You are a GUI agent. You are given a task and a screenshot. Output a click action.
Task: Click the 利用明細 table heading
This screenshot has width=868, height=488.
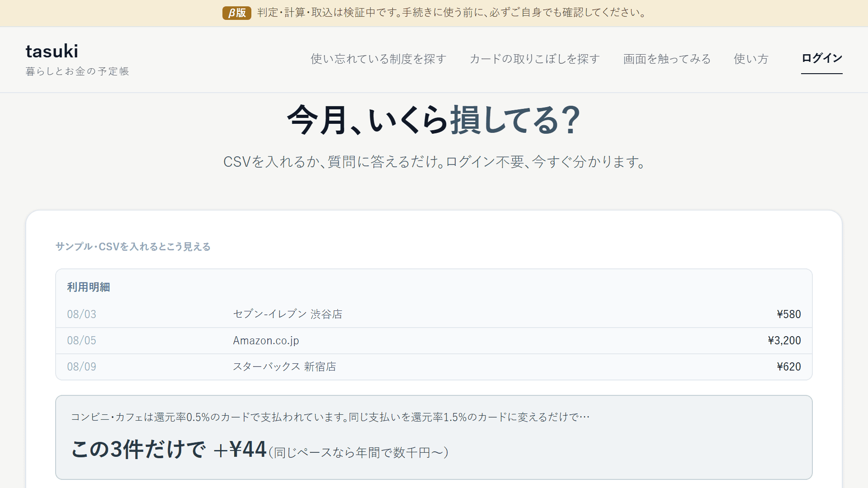pyautogui.click(x=89, y=287)
